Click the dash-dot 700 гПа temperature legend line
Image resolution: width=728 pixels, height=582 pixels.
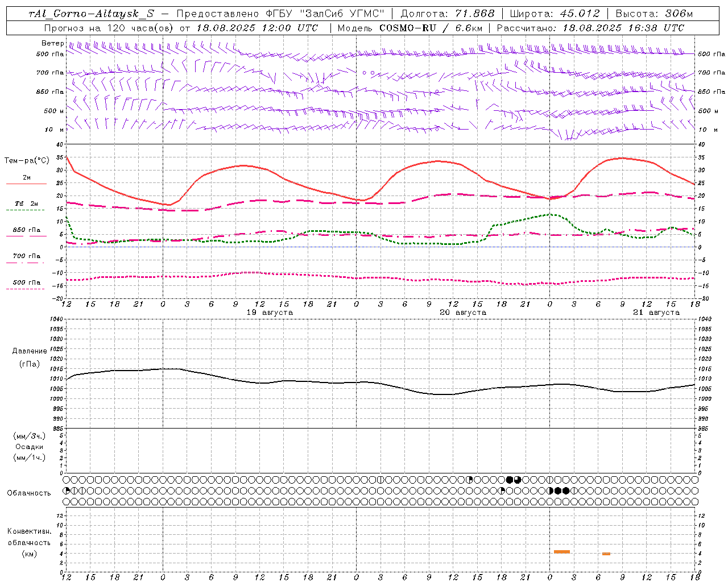tap(25, 263)
